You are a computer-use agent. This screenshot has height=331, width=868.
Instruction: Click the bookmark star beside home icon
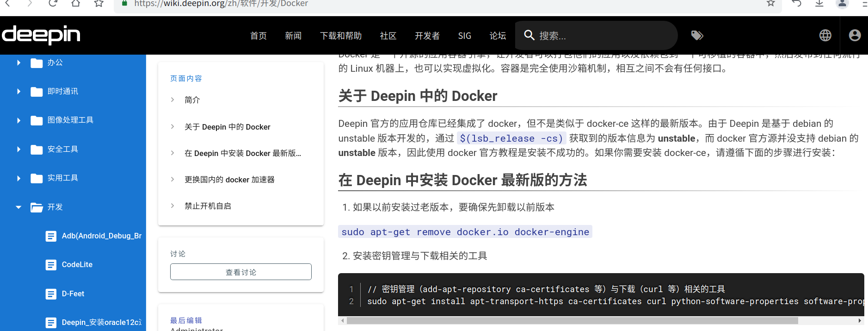98,3
